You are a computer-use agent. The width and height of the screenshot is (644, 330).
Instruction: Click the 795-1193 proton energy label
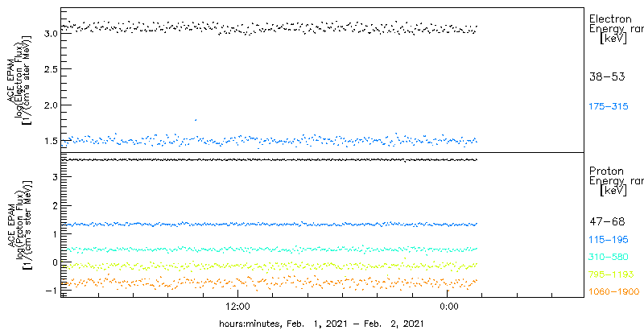click(611, 274)
